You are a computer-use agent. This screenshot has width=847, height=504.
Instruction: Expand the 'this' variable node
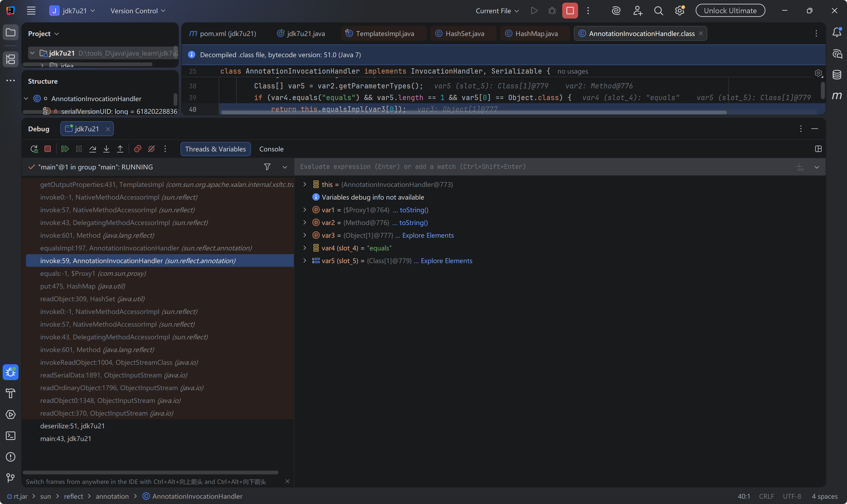pos(305,184)
